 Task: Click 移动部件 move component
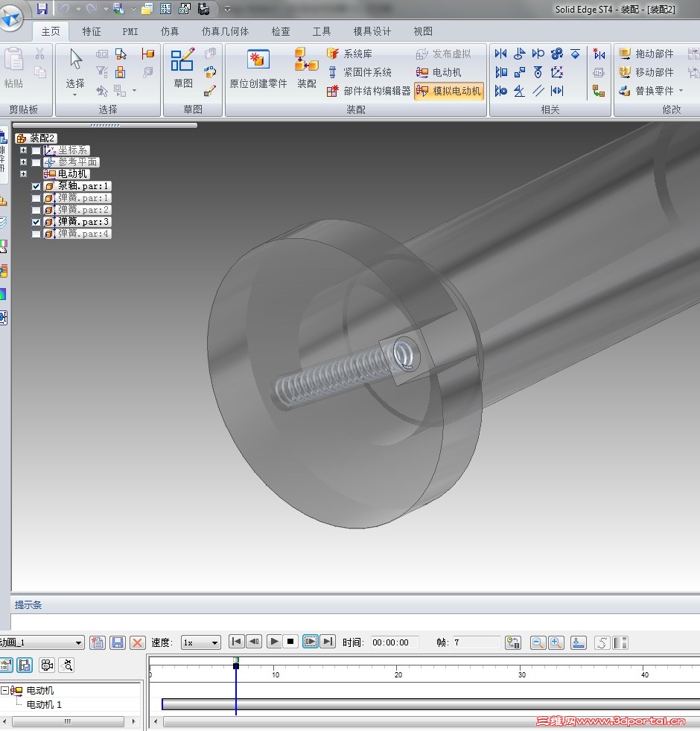click(646, 72)
